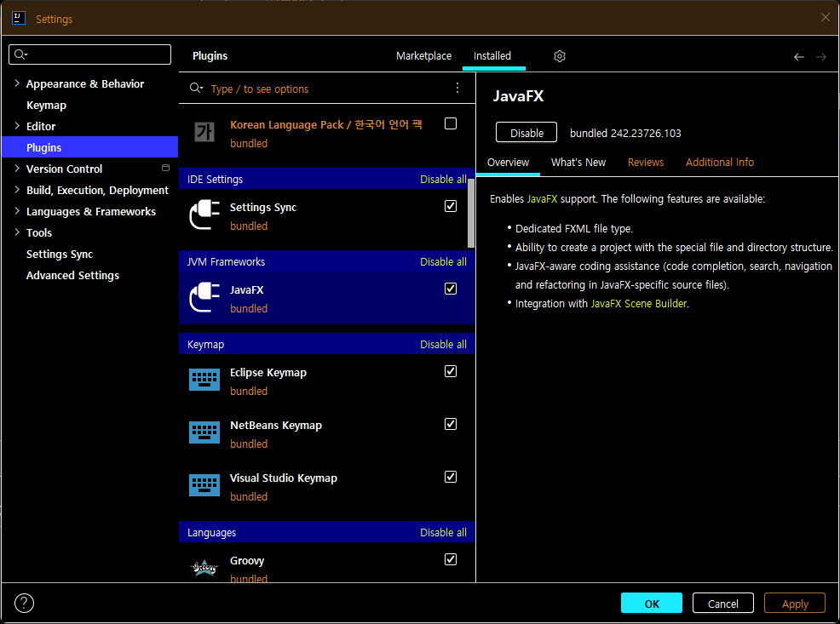Disable the JavaFX plugin button
840x624 pixels.
(x=526, y=133)
